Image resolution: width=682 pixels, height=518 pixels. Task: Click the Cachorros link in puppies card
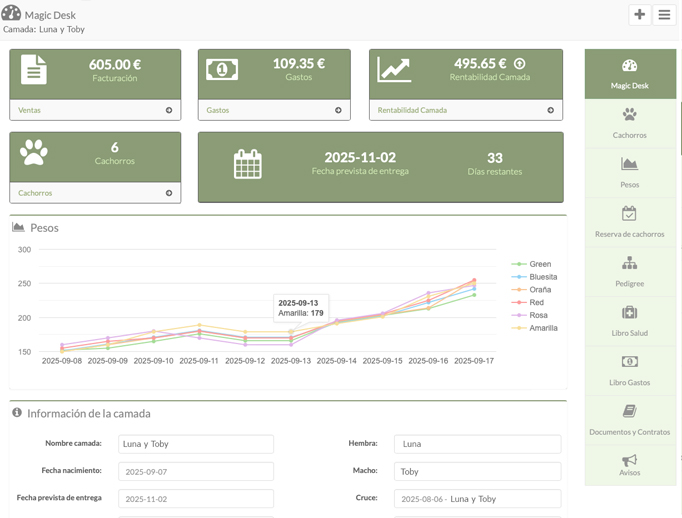point(35,193)
